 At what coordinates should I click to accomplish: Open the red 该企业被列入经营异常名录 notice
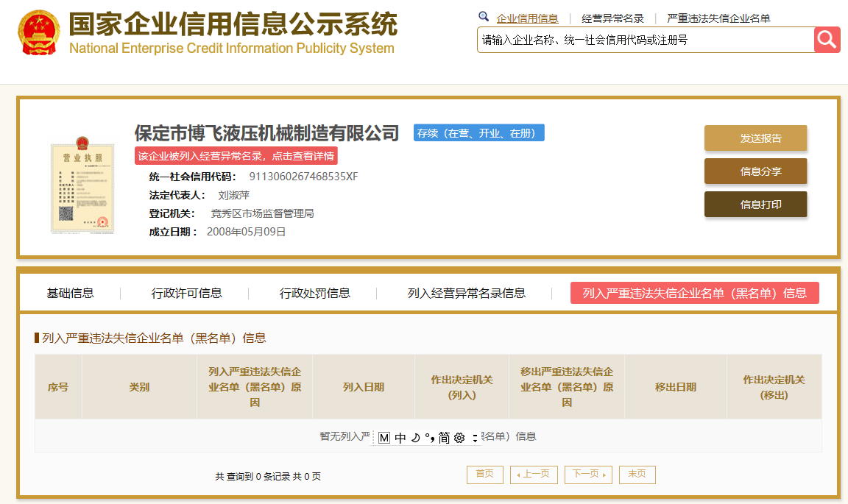point(236,156)
